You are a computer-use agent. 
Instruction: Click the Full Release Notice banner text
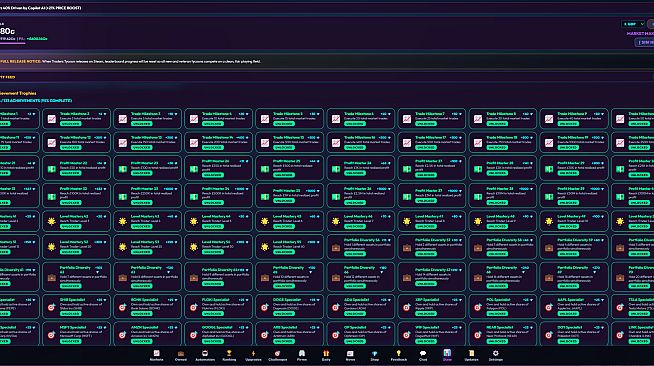pyautogui.click(x=130, y=61)
